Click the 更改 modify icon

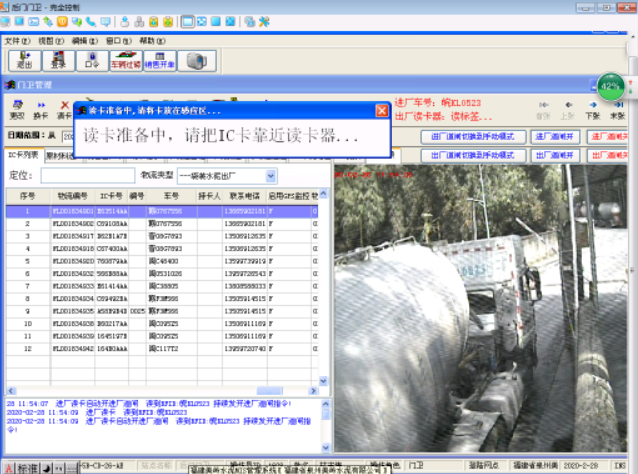tap(17, 108)
